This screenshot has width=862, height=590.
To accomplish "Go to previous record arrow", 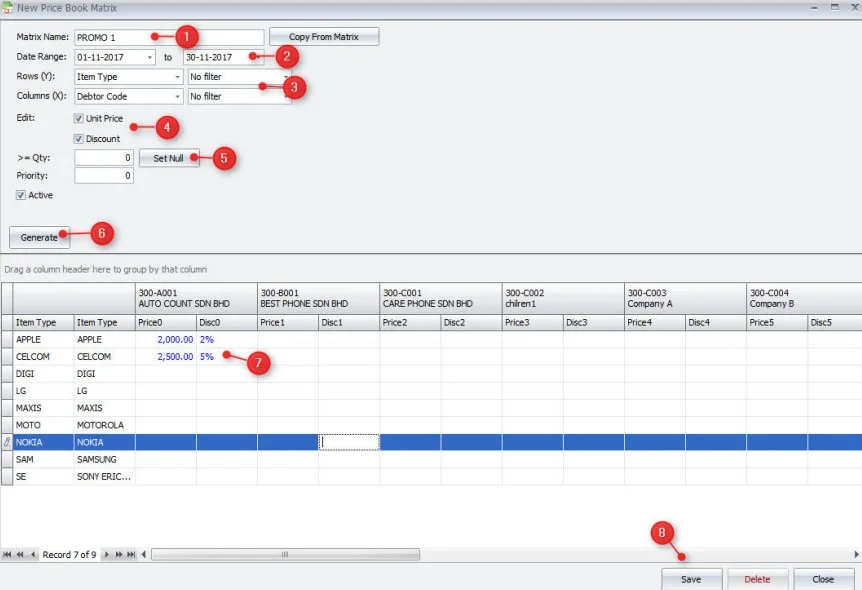I will 33,554.
